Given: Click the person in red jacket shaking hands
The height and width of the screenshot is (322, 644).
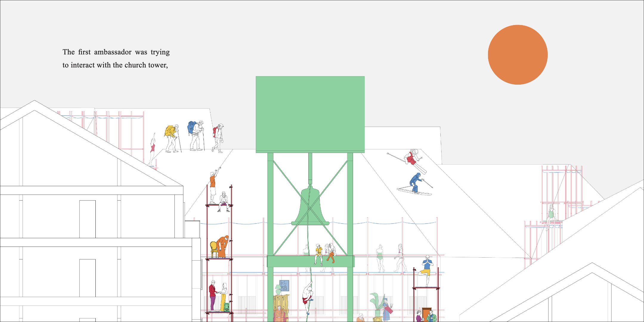Looking at the screenshot, I should pyautogui.click(x=213, y=295).
